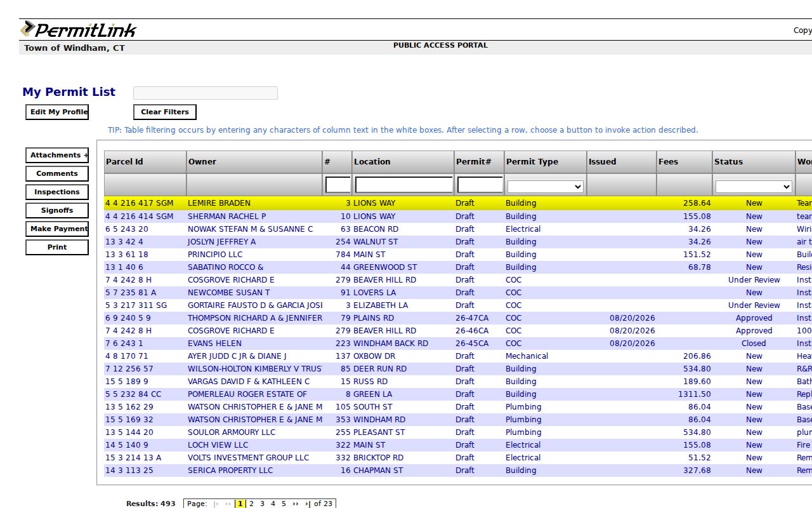812x508 pixels.
Task: Click the Inspections button
Action: pos(57,192)
